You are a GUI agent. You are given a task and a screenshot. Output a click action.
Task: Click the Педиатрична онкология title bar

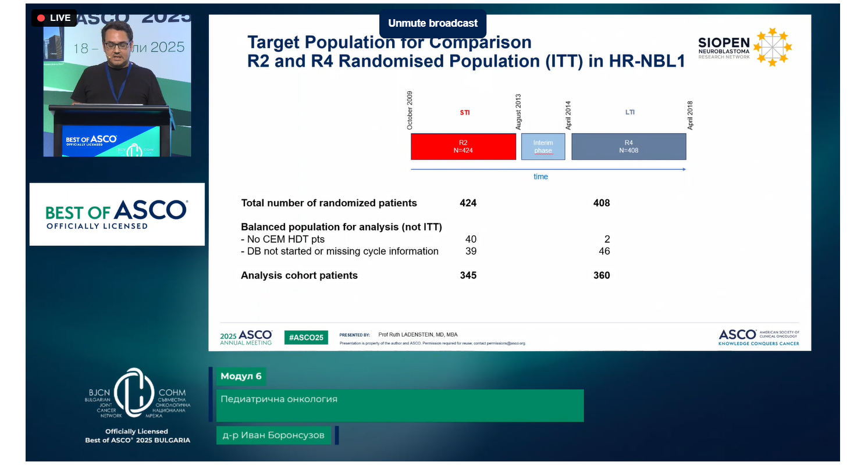tap(400, 405)
